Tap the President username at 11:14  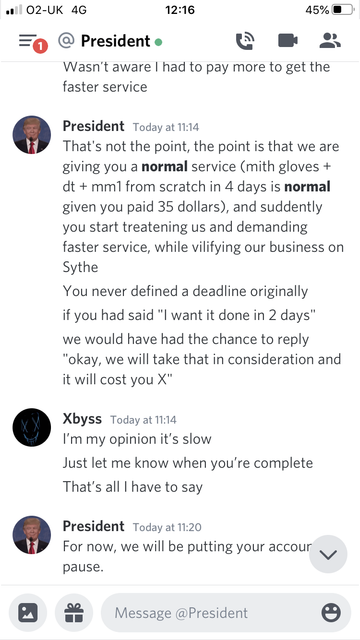pos(93,126)
